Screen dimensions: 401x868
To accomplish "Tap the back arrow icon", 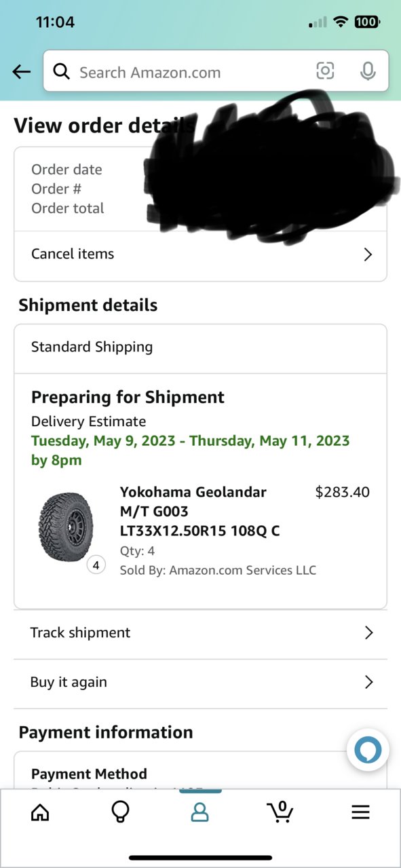I will tap(22, 72).
